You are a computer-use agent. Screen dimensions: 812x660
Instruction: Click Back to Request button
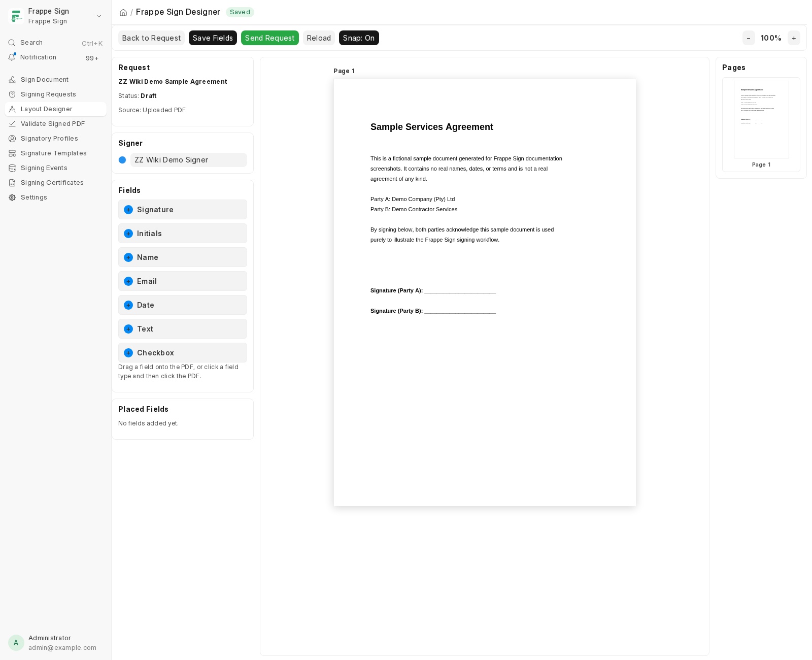click(151, 38)
